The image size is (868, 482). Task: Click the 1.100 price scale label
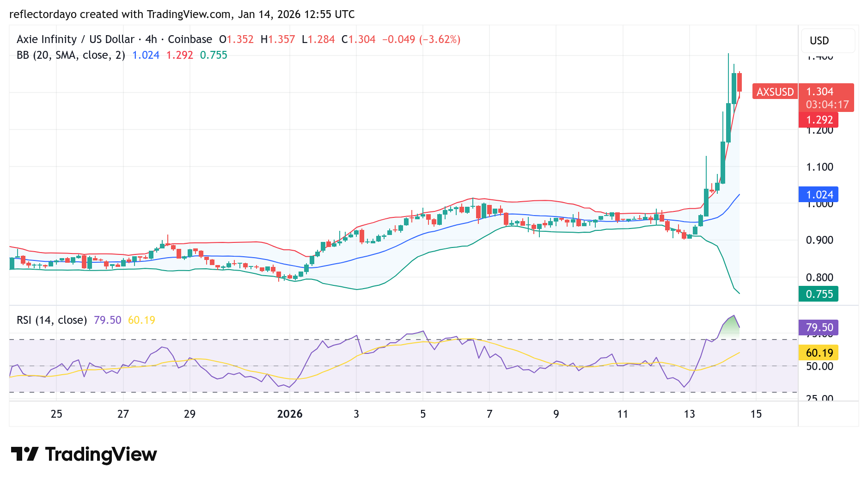pyautogui.click(x=820, y=167)
